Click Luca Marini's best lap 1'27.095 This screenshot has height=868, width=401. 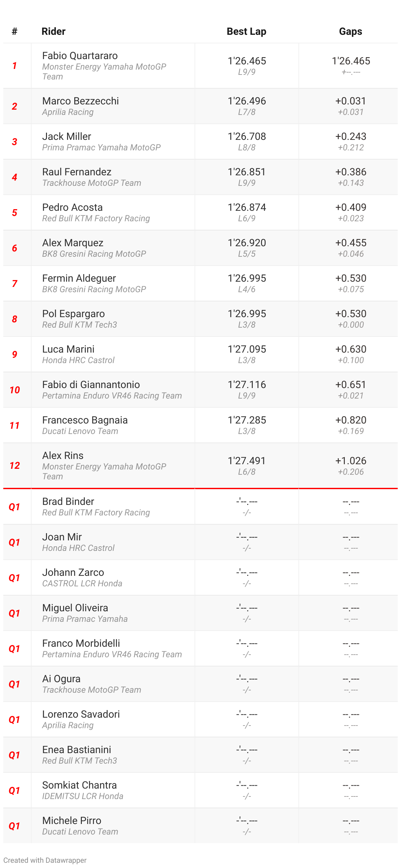[x=247, y=349]
